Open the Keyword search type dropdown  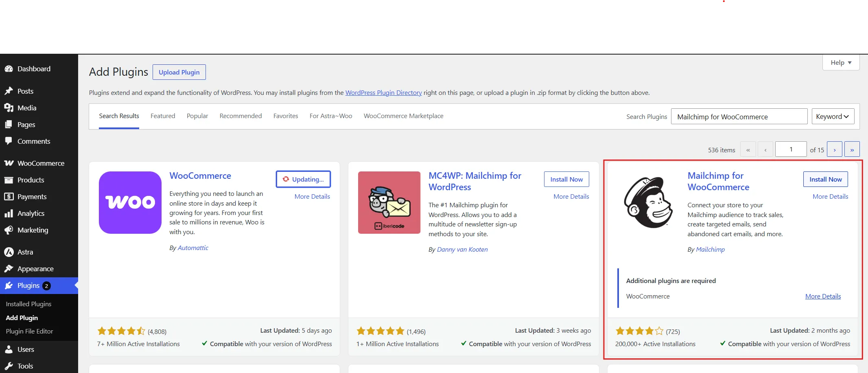click(x=833, y=116)
